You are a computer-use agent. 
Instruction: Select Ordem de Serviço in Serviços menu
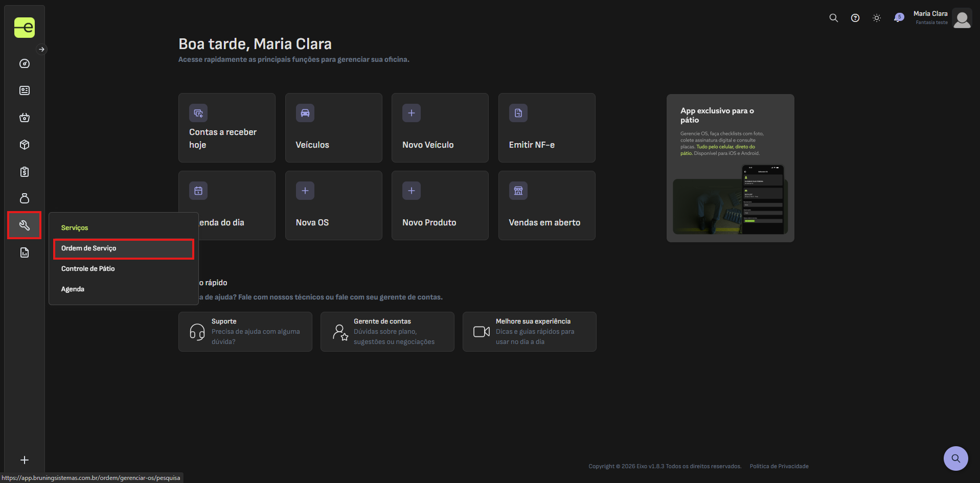click(124, 248)
